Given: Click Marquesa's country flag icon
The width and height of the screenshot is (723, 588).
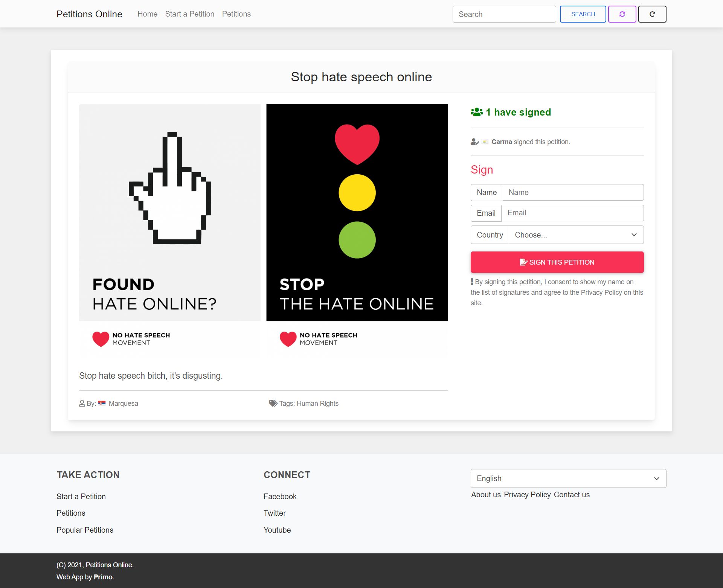Looking at the screenshot, I should coord(102,404).
